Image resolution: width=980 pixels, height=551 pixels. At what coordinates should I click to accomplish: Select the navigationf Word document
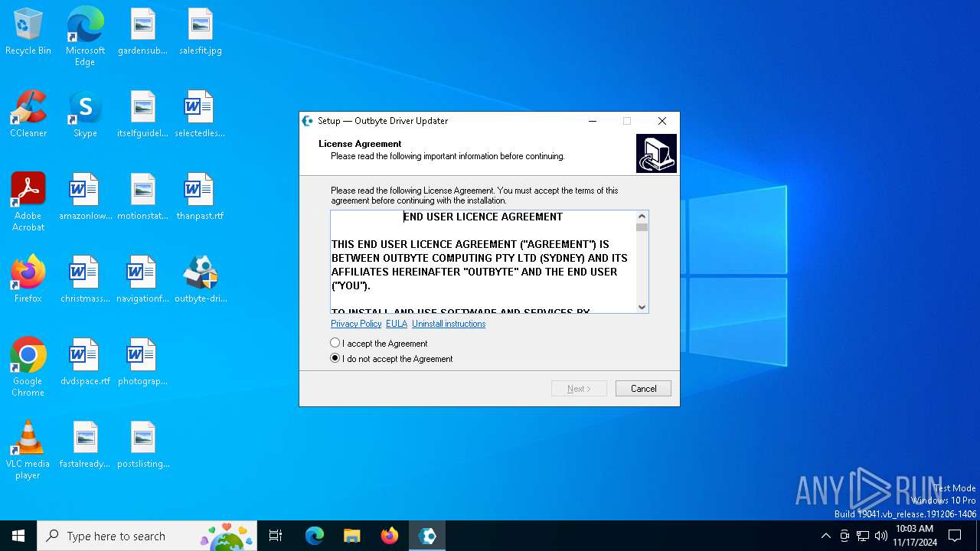(x=142, y=280)
